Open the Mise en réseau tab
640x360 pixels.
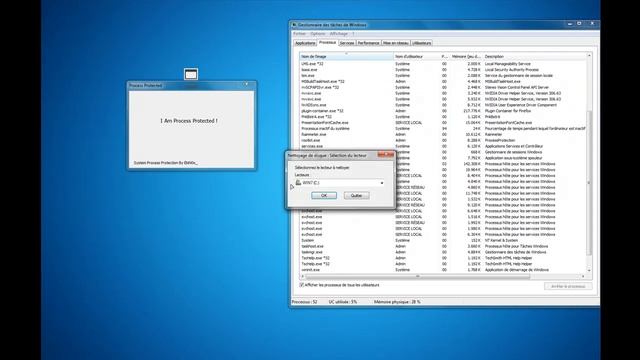click(x=396, y=43)
